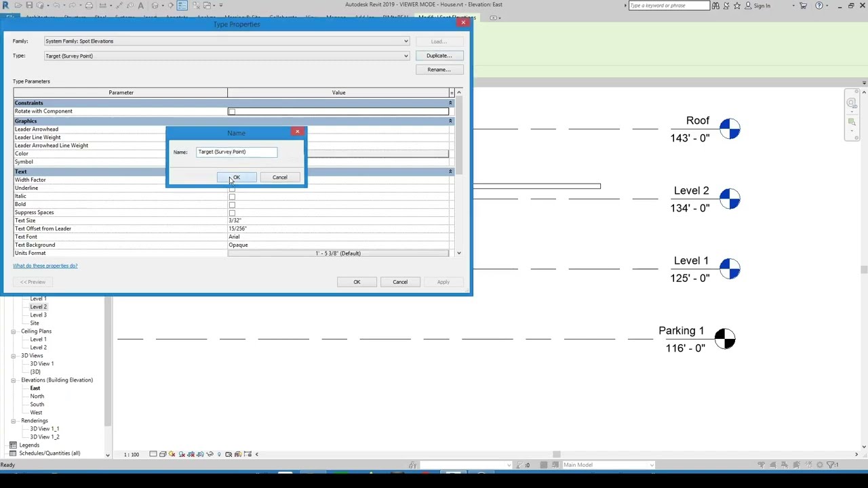Select 3D View 1_2 under Renderings
The image size is (868, 488).
coord(45,437)
